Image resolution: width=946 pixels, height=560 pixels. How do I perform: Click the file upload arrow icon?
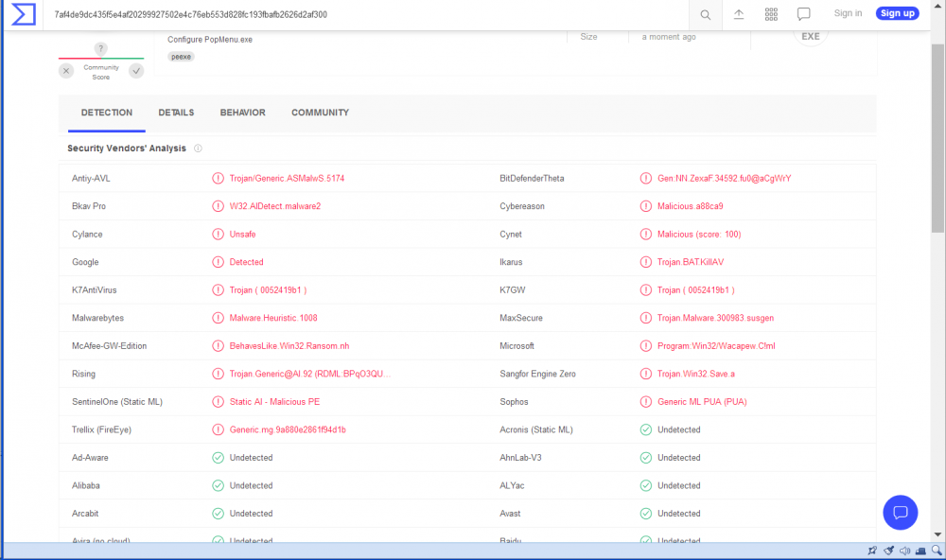[739, 13]
